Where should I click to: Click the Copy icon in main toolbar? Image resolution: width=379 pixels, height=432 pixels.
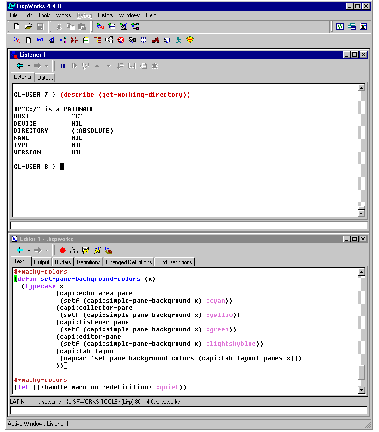pyautogui.click(x=70, y=27)
